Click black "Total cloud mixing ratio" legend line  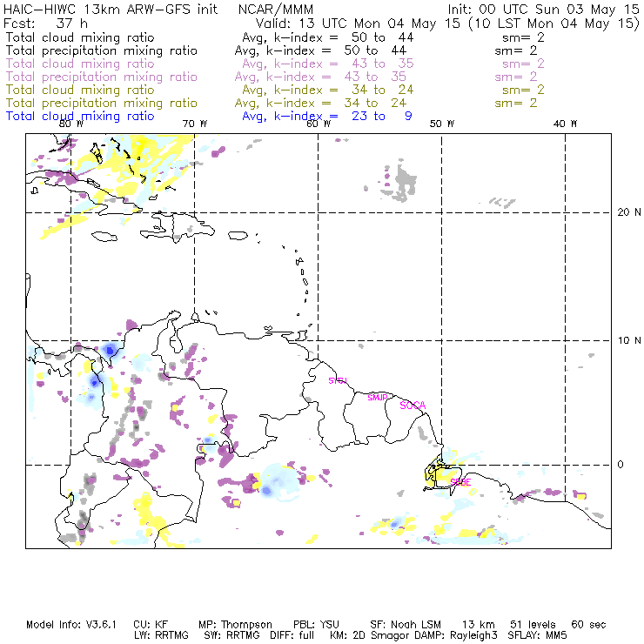tap(80, 37)
